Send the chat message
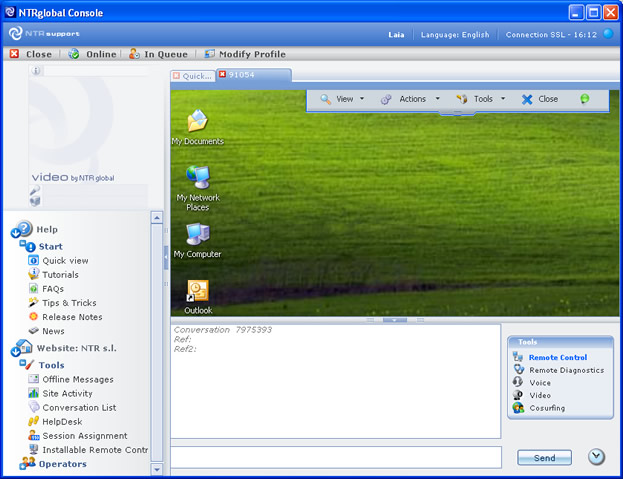Viewport: 623px width, 479px height. pyautogui.click(x=544, y=458)
